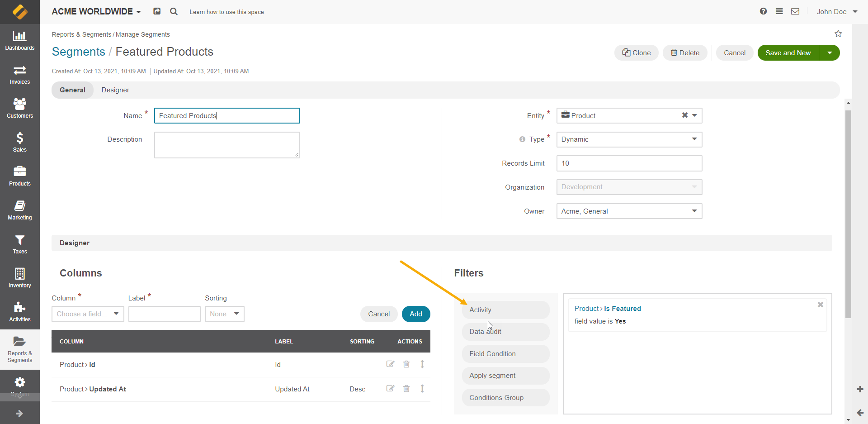868x424 pixels.
Task: Open the Choose a field dropdown
Action: pyautogui.click(x=88, y=314)
